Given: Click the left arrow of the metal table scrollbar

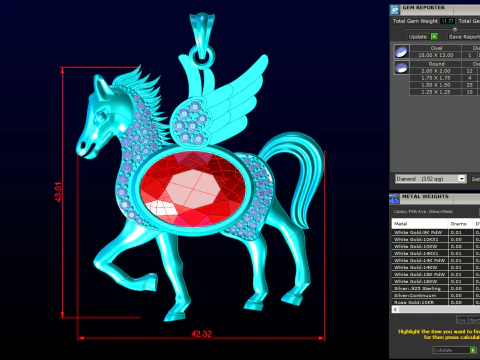Looking at the screenshot, I should [x=395, y=309].
